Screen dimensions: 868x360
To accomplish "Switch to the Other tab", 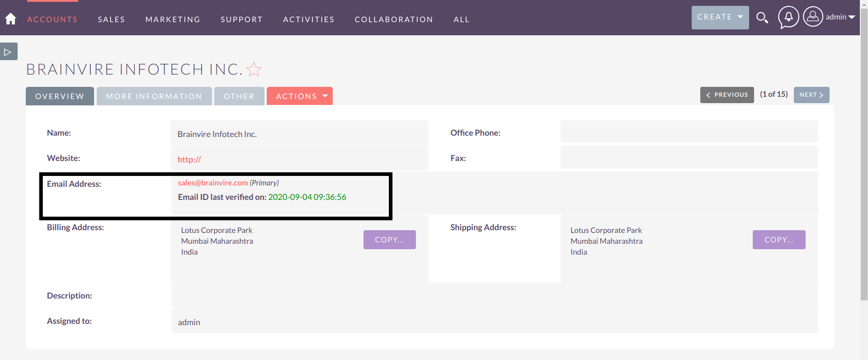I will click(239, 96).
